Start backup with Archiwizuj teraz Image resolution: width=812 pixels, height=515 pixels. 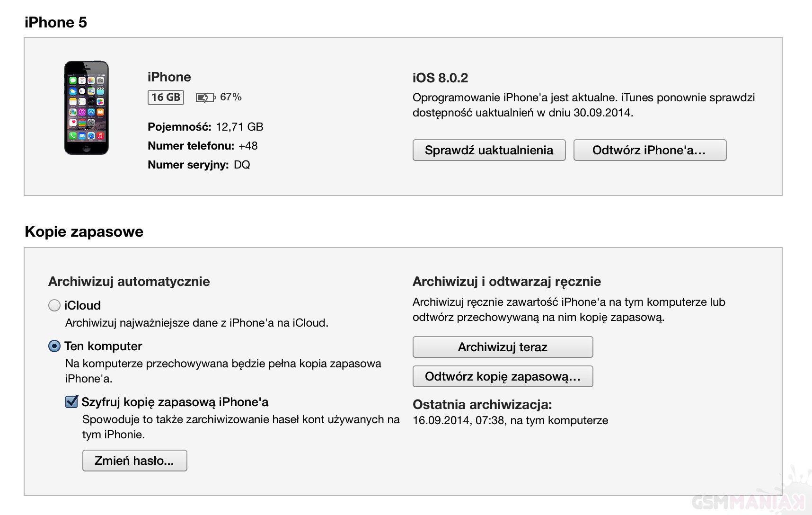tap(503, 347)
